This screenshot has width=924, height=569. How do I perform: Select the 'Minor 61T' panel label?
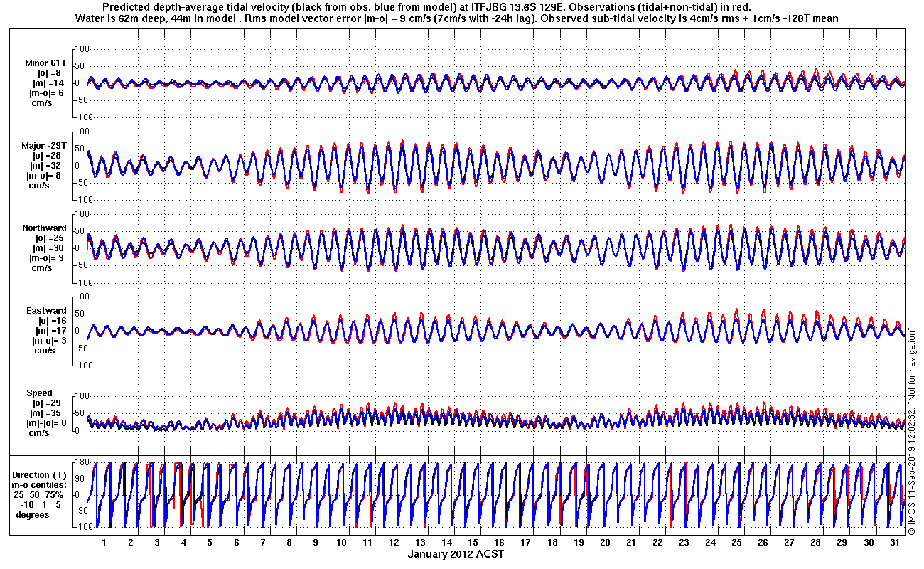coord(46,63)
